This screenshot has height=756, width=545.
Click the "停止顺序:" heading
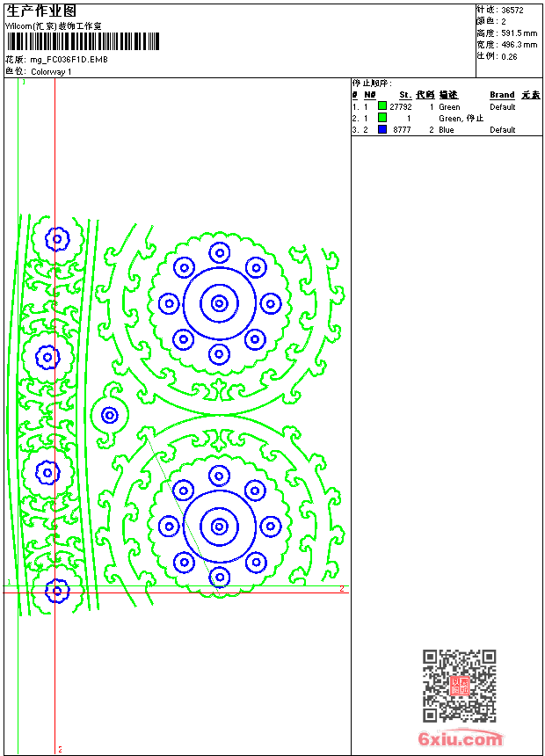click(372, 83)
